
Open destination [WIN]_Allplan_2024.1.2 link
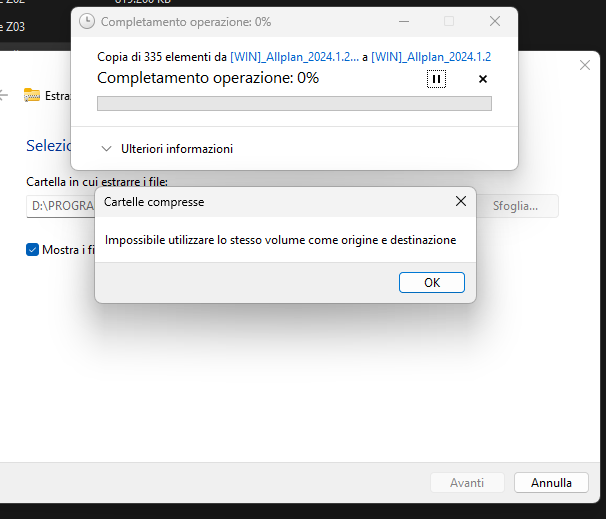point(431,57)
